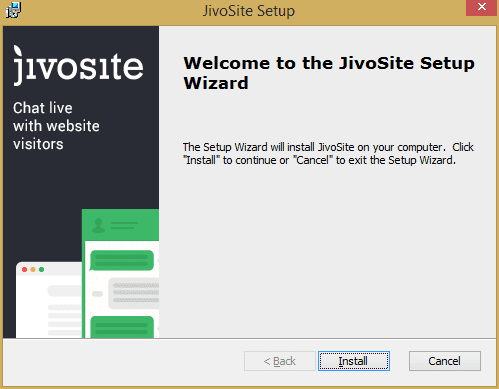Click the 'JivoSite Setup' title bar text
This screenshot has width=499, height=389.
click(x=249, y=11)
